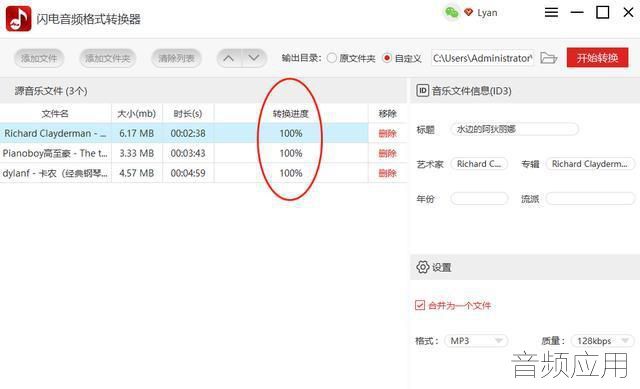Click the 00:04:59 duration cell
The height and width of the screenshot is (389, 640).
click(188, 173)
